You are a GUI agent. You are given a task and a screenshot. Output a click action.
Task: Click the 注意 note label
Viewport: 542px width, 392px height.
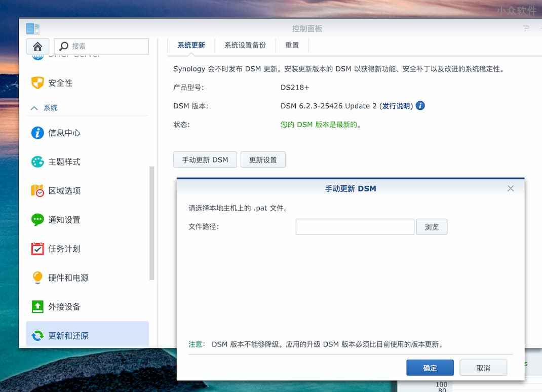197,344
